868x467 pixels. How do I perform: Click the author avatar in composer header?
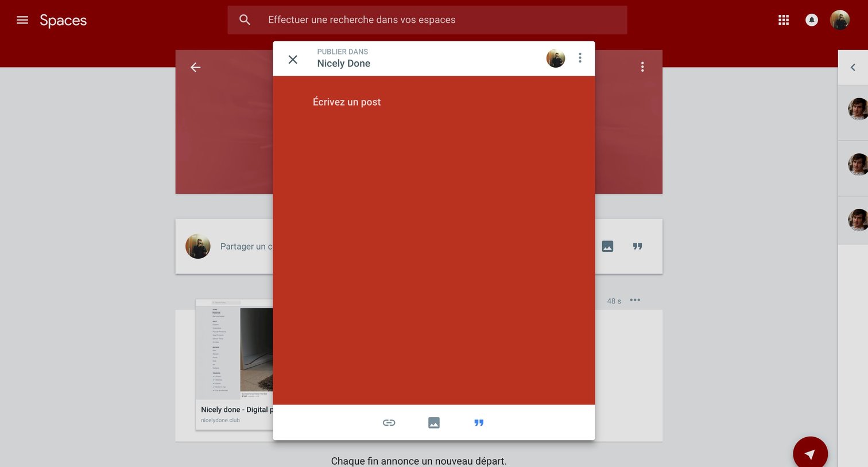point(556,58)
